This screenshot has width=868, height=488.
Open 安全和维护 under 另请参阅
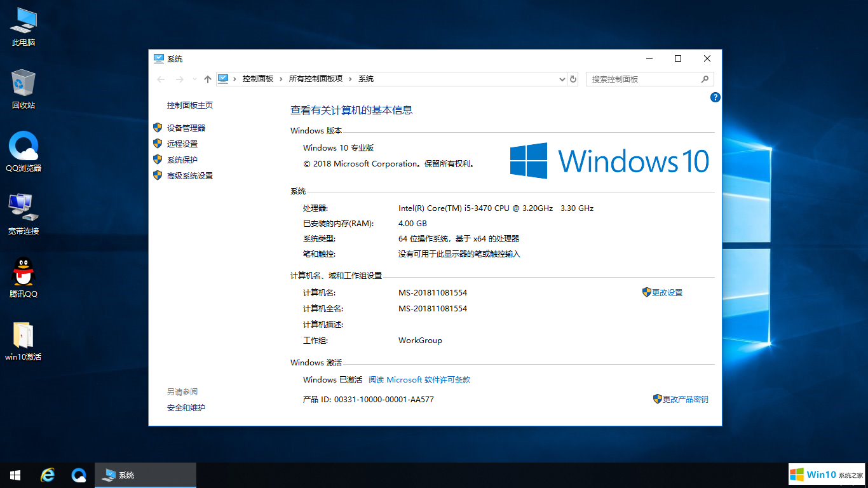coord(186,407)
